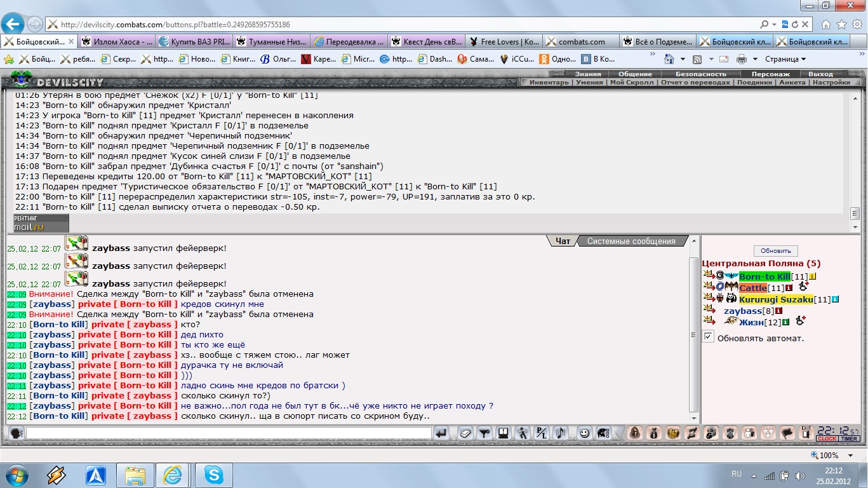Click info icon next to Kururugi Suzaku
Image resolution: width=868 pixels, height=488 pixels.
pyautogui.click(x=836, y=299)
